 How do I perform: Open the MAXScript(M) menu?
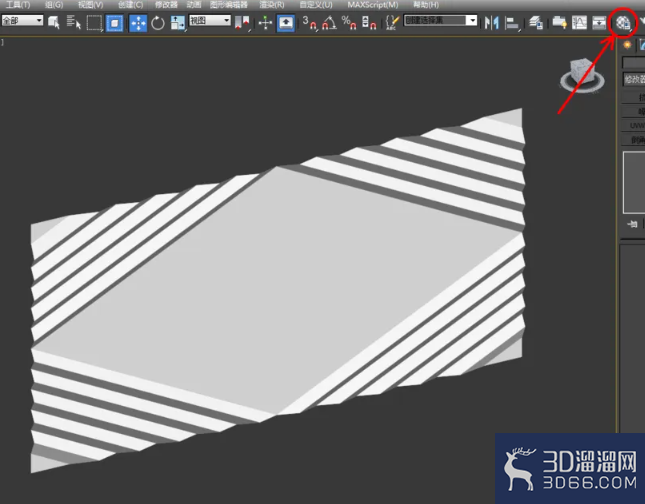pyautogui.click(x=373, y=5)
